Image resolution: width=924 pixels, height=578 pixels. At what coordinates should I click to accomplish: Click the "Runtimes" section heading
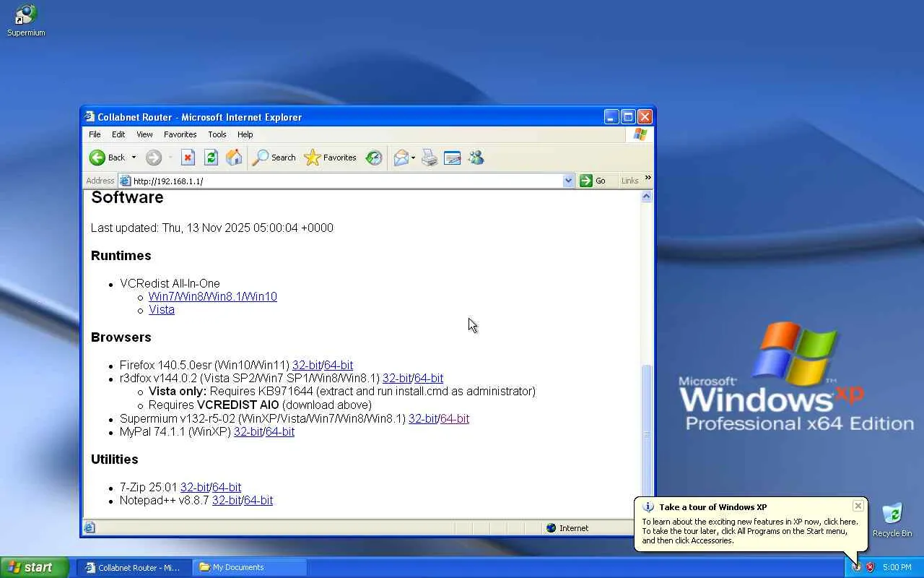point(121,256)
